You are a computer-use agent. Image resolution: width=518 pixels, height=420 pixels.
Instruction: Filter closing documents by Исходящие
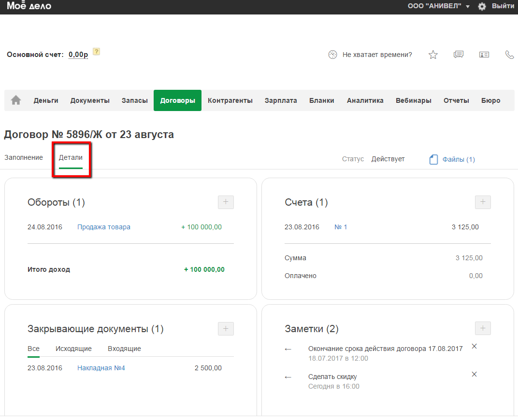[73, 349]
